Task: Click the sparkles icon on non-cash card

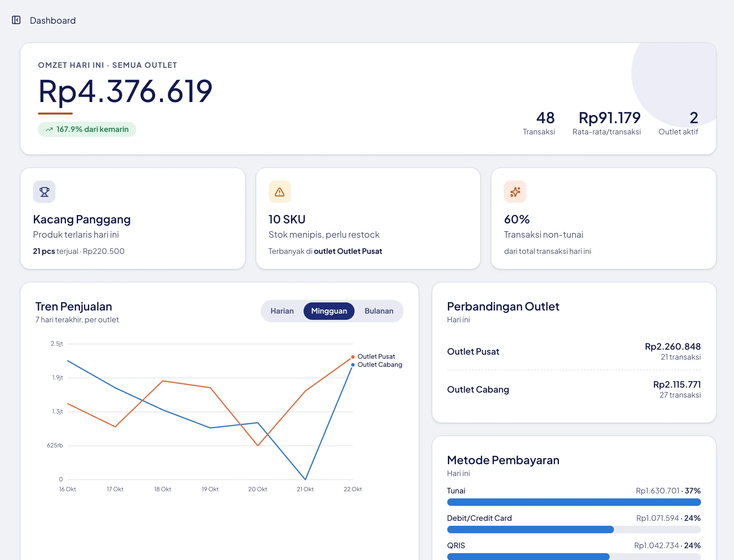Action: click(515, 192)
